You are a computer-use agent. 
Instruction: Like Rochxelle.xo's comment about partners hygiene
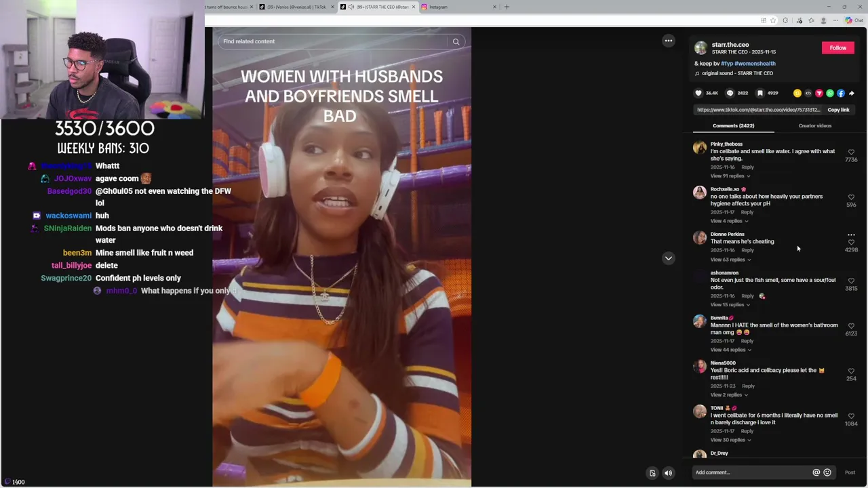tap(851, 197)
